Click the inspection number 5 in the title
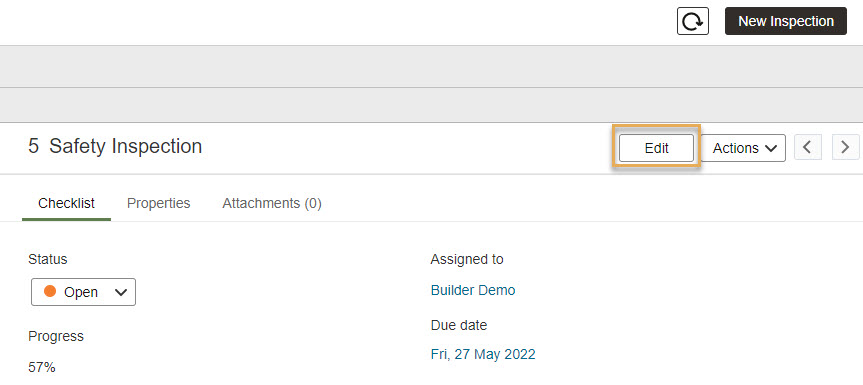 pyautogui.click(x=34, y=146)
